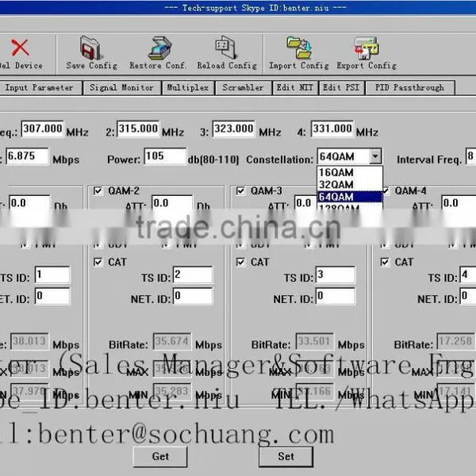Select 16QAM from the Constellation list
The height and width of the screenshot is (476, 476).
tap(349, 172)
